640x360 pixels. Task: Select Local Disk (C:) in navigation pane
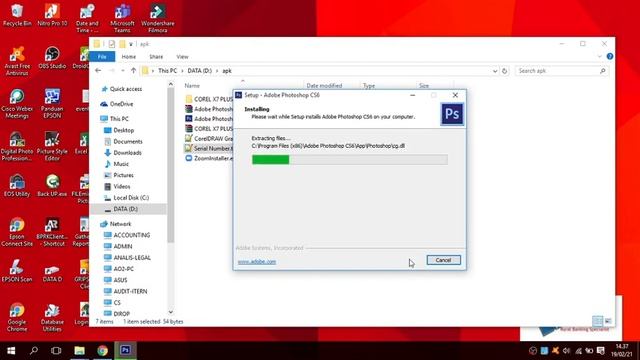[131, 198]
